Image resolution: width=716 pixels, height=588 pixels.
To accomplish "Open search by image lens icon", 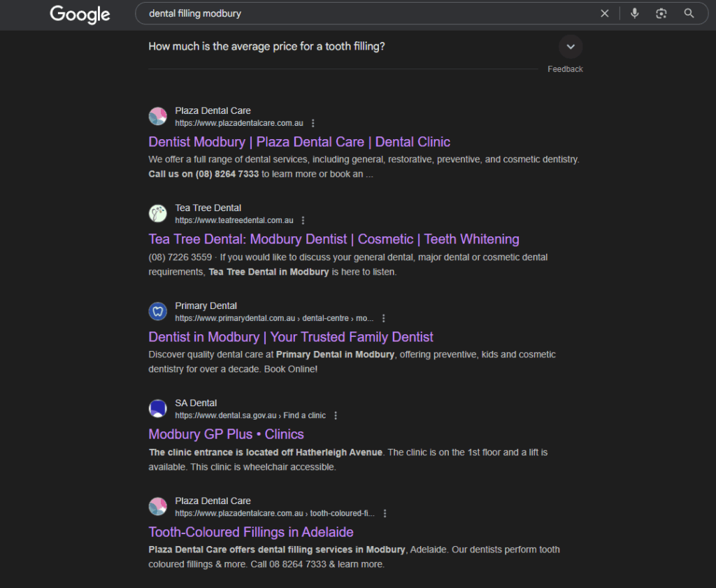I will [661, 13].
